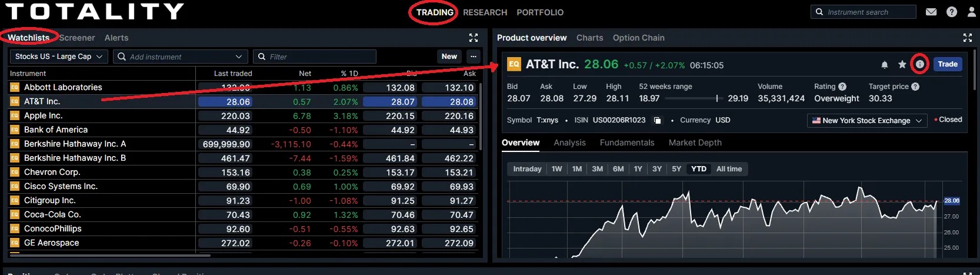Open the help question mark icon

[x=952, y=12]
